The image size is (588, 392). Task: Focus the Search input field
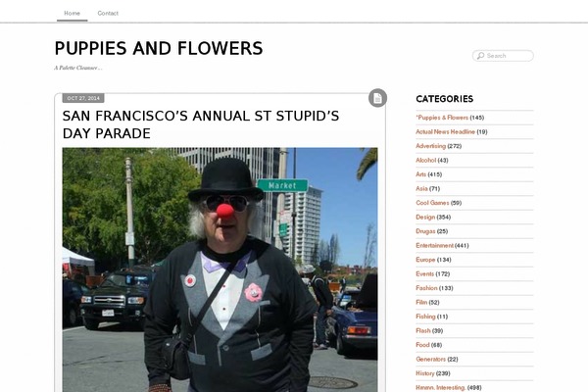point(503,56)
